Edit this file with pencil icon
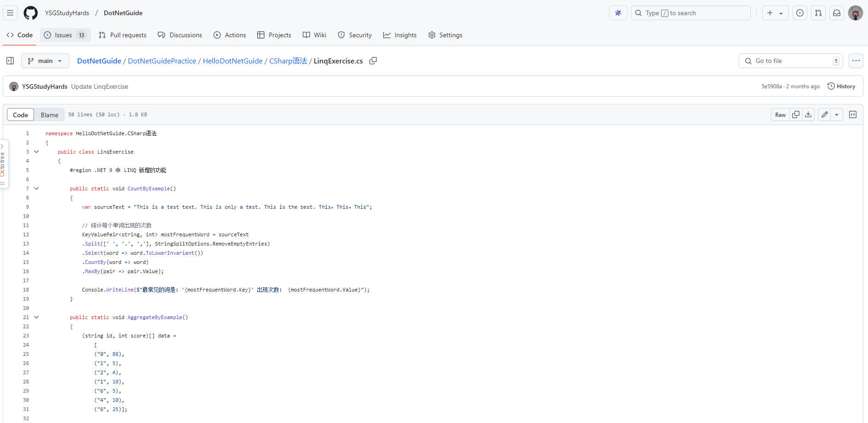This screenshot has width=868, height=423. click(x=825, y=114)
